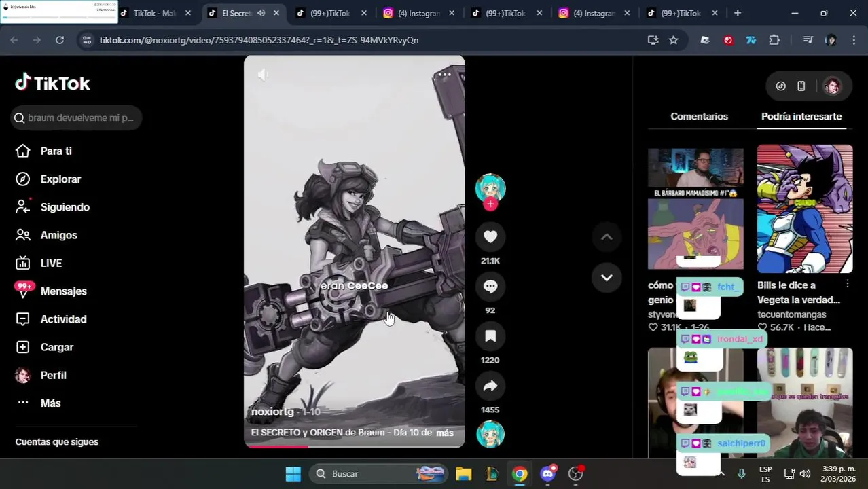Focus the TikTok search box
The width and height of the screenshot is (868, 489).
pos(77,117)
